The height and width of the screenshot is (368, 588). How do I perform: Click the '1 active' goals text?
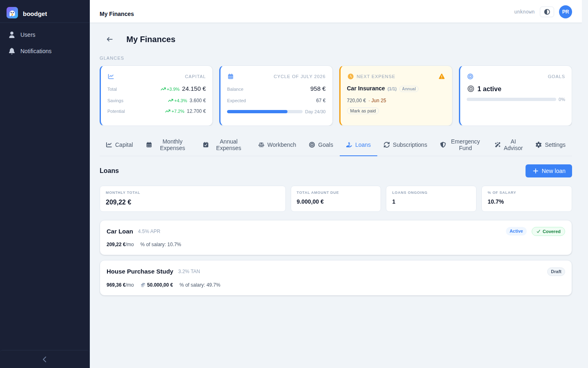(489, 89)
